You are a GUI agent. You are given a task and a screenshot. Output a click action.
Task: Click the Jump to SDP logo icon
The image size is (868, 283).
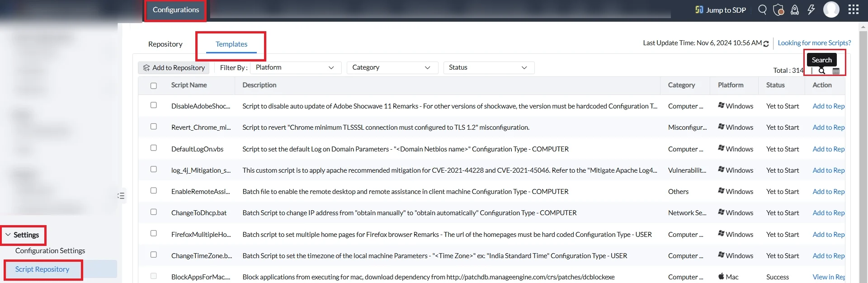699,9
